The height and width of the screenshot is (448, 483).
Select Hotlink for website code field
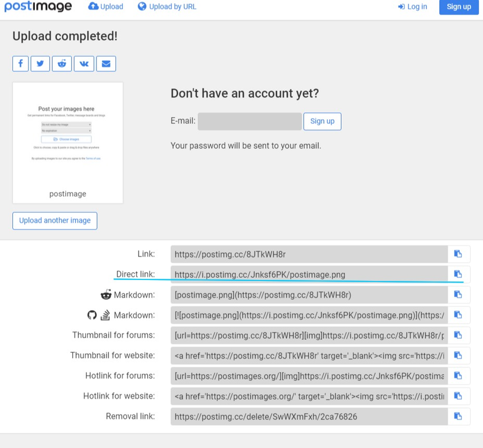point(309,396)
